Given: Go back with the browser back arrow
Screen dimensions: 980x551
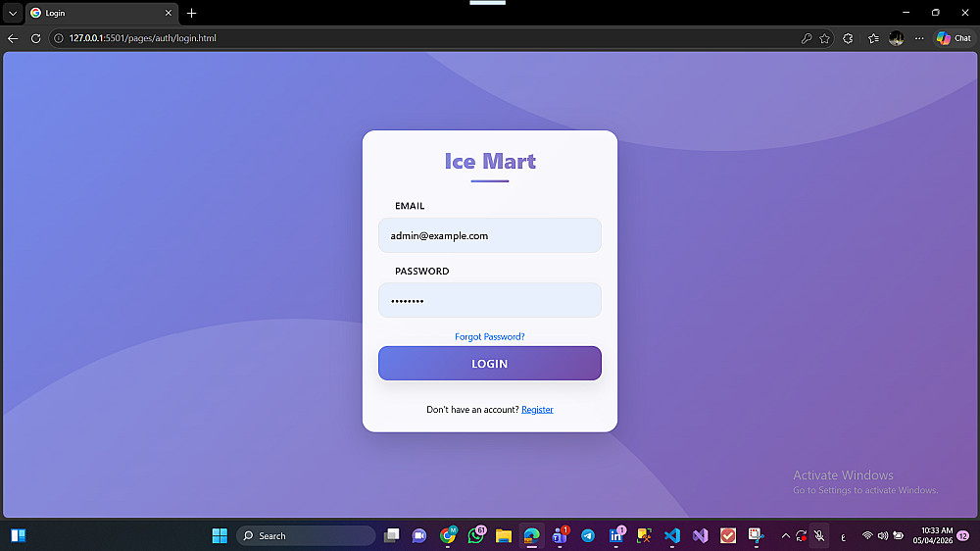Looking at the screenshot, I should (x=13, y=38).
